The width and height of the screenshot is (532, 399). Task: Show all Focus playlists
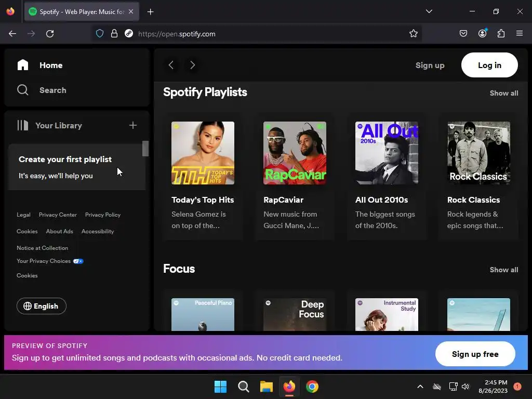pyautogui.click(x=504, y=270)
